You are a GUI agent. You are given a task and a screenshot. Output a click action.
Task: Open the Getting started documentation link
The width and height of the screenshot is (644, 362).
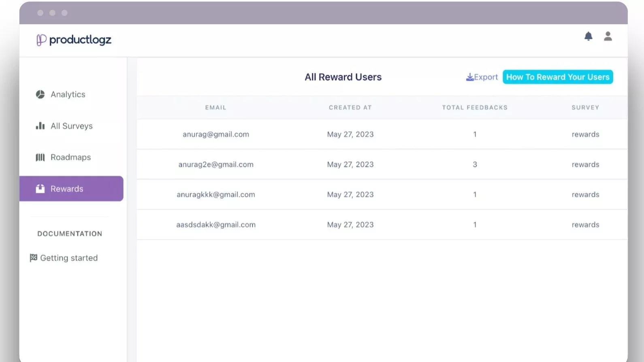pos(69,258)
